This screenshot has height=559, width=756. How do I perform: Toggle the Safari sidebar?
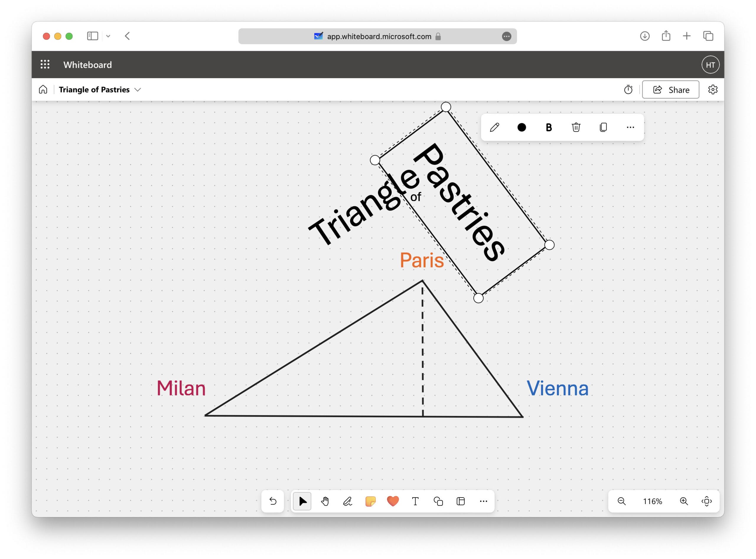coord(92,36)
